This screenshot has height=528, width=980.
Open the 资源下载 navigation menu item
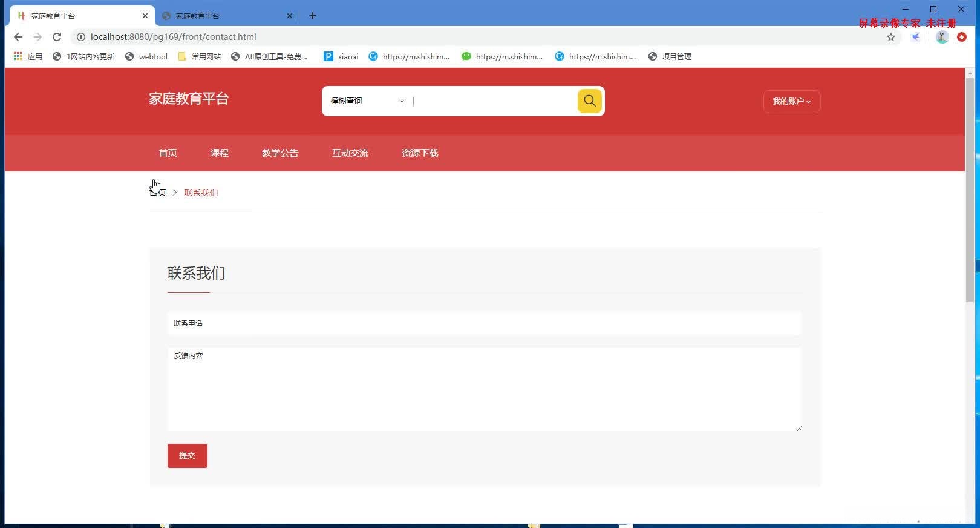tap(420, 153)
